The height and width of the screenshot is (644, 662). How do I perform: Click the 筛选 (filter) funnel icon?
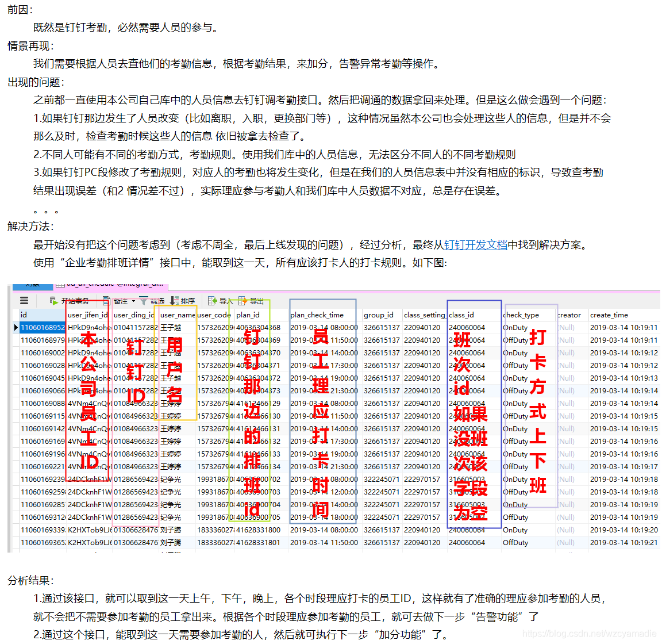tap(144, 301)
